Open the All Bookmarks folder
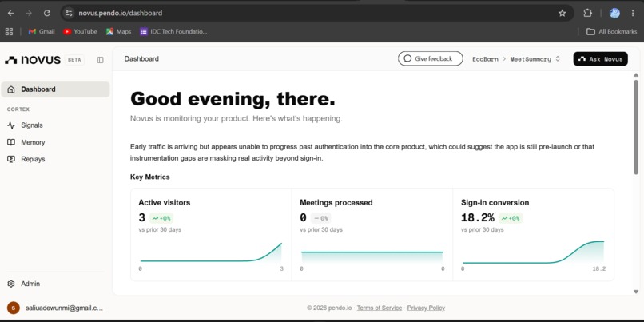 coord(611,32)
